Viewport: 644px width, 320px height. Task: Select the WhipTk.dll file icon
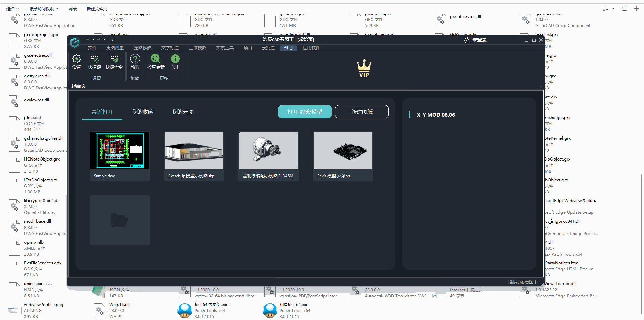[x=100, y=311]
